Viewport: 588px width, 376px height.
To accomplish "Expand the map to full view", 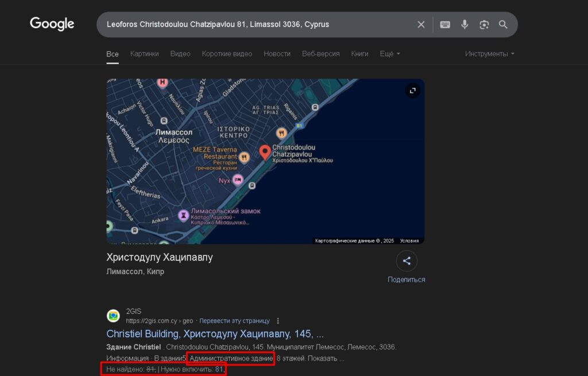I will pos(412,90).
